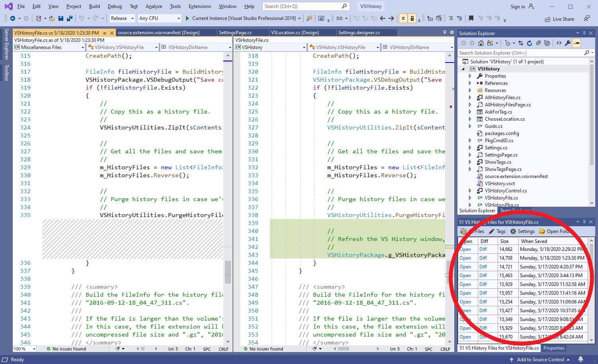Toggle the bookmark icon in toolbar
This screenshot has height=364, width=598.
pyautogui.click(x=471, y=18)
